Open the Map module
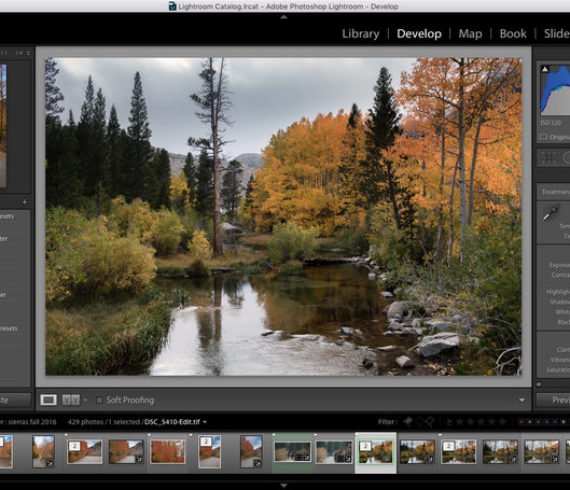 click(x=470, y=34)
